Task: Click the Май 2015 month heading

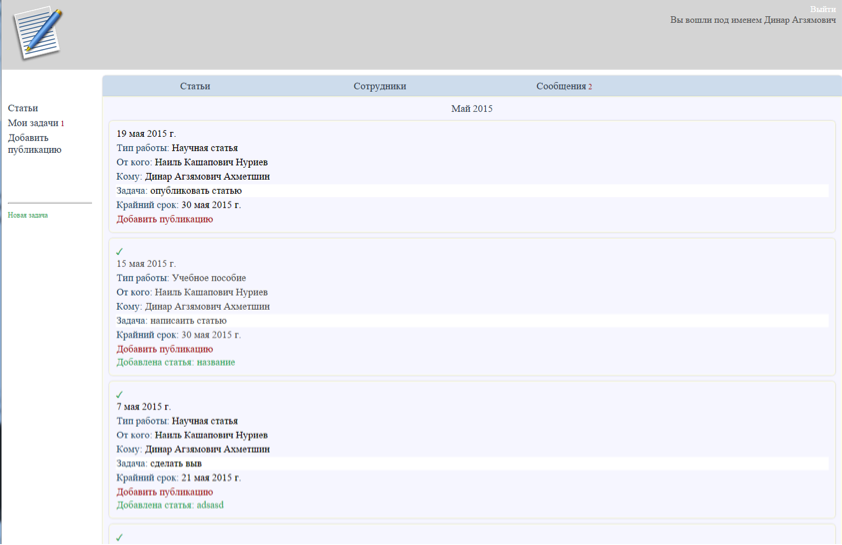Action: (471, 108)
